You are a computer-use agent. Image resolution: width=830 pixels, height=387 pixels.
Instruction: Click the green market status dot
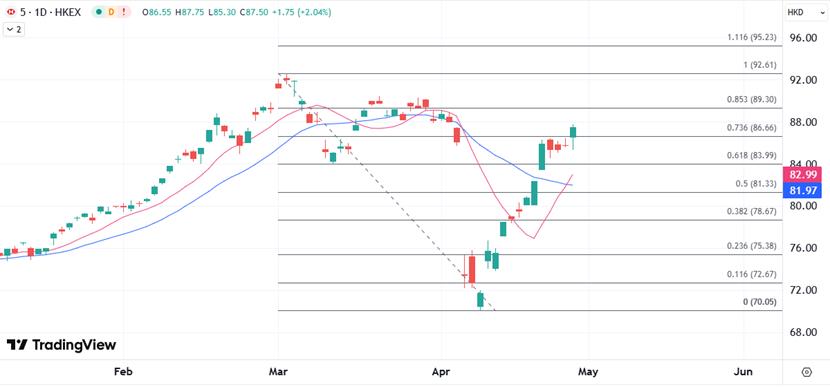(x=100, y=12)
